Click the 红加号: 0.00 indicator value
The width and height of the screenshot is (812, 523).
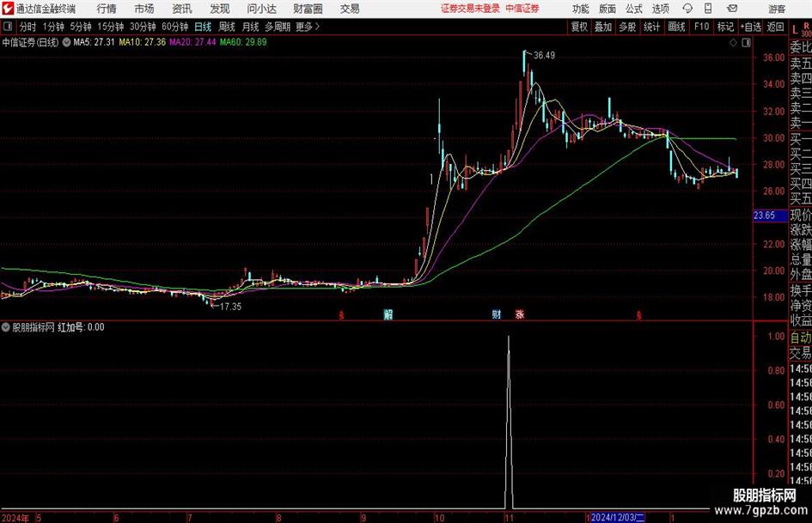click(x=81, y=327)
